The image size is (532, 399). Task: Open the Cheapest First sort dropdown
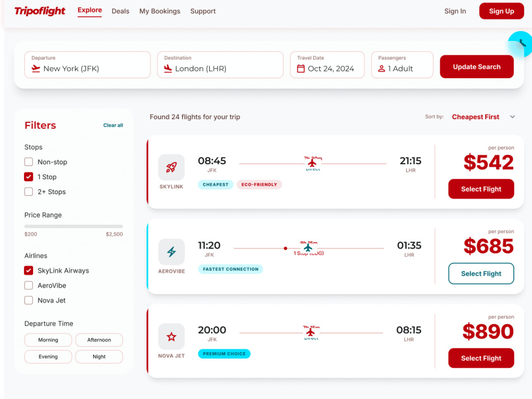point(483,117)
